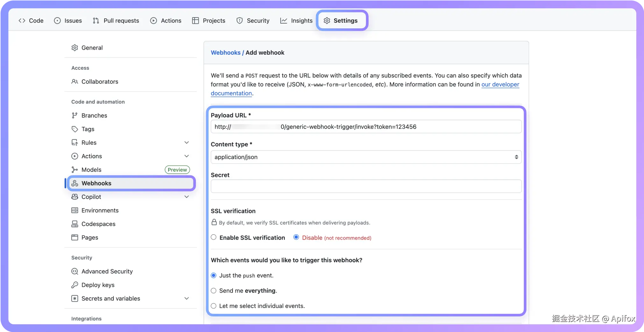The image size is (644, 332).
Task: Click the Insights graph icon
Action: (x=283, y=21)
